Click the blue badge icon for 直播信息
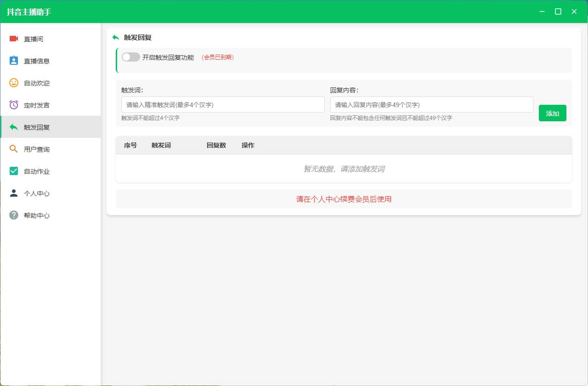Viewport: 588px width, 386px height. [14, 61]
